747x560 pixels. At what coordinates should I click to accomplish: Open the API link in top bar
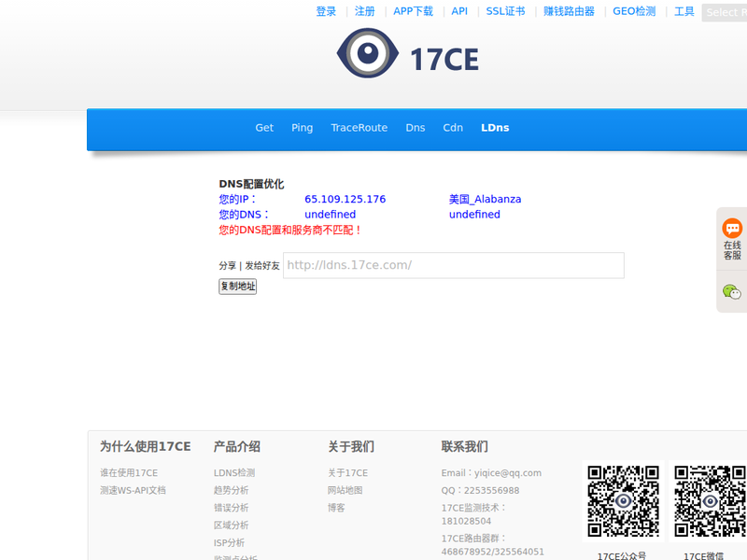tap(459, 11)
